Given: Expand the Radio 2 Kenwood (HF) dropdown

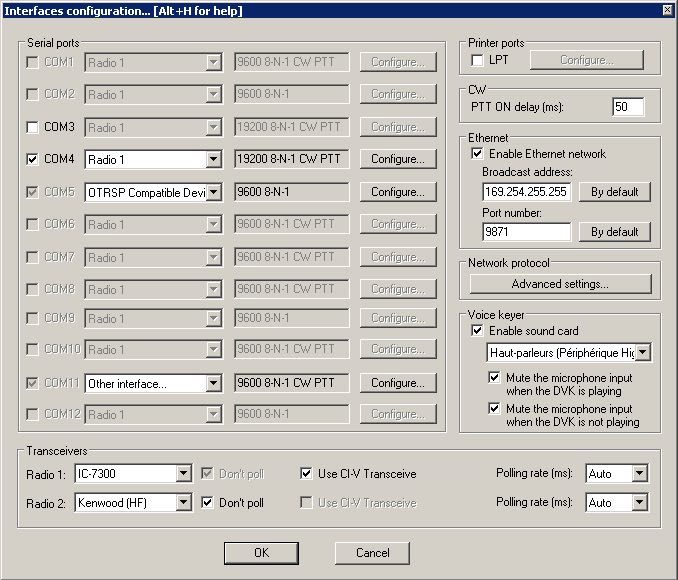Looking at the screenshot, I should click(x=182, y=503).
